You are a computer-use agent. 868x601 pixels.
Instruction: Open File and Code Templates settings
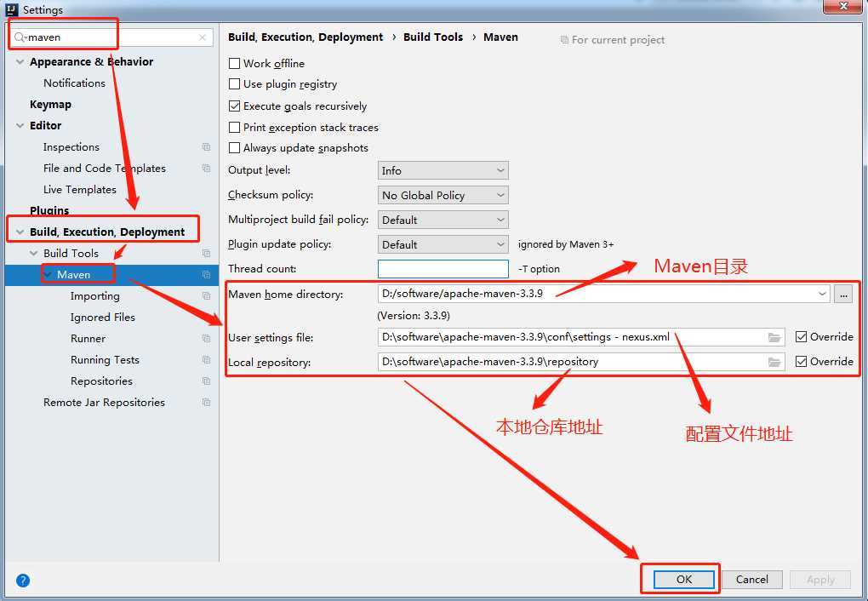coord(105,168)
